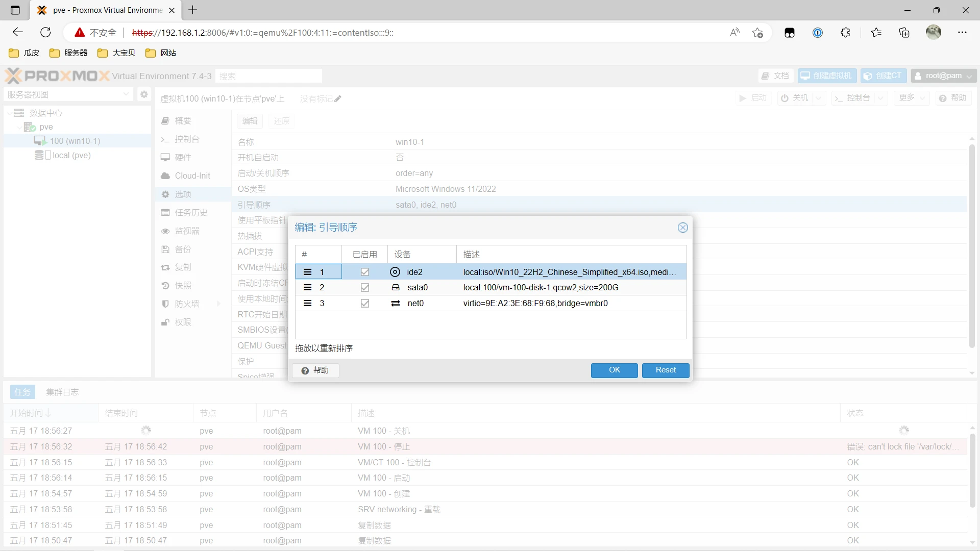
Task: Collapse the 数据中心 tree node
Action: pos(10,113)
